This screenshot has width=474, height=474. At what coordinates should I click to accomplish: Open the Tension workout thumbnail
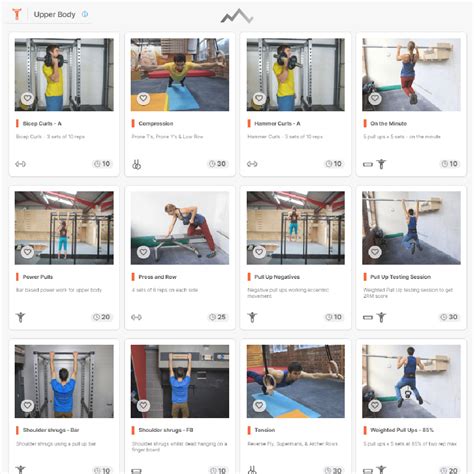point(296,381)
